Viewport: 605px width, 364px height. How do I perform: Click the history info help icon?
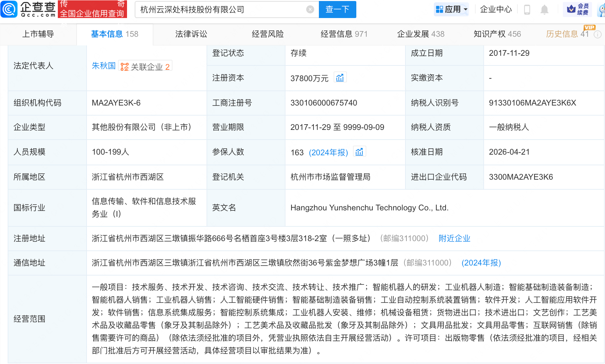point(598,34)
